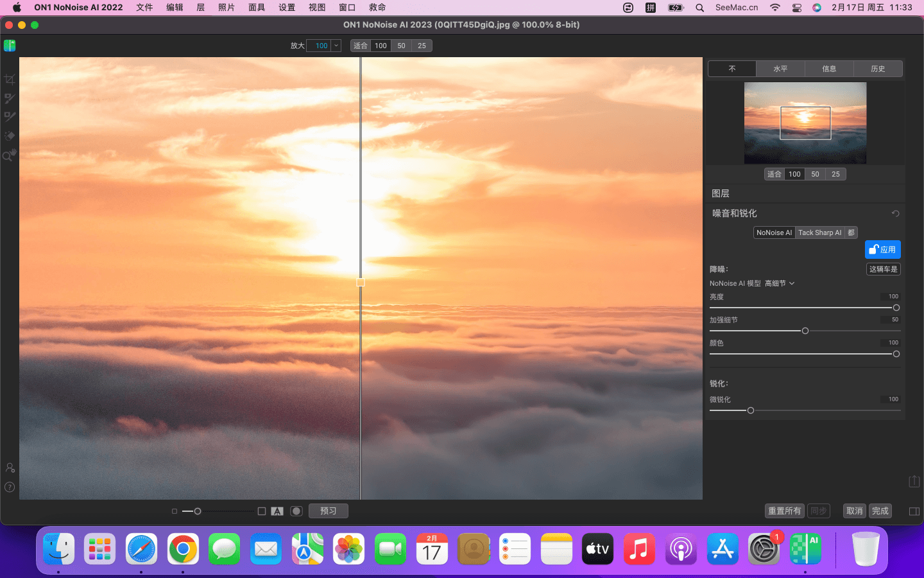
Task: Activate the zoom and hand view tool
Action: tap(10, 155)
